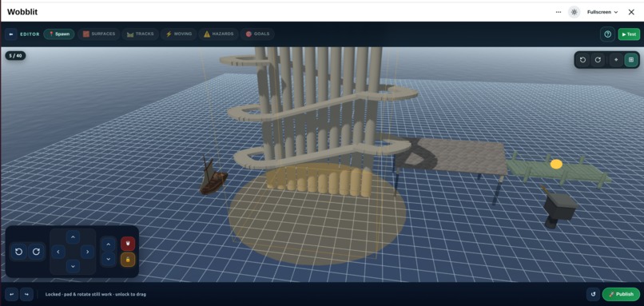
Task: Click the EDITOR label
Action: click(30, 34)
